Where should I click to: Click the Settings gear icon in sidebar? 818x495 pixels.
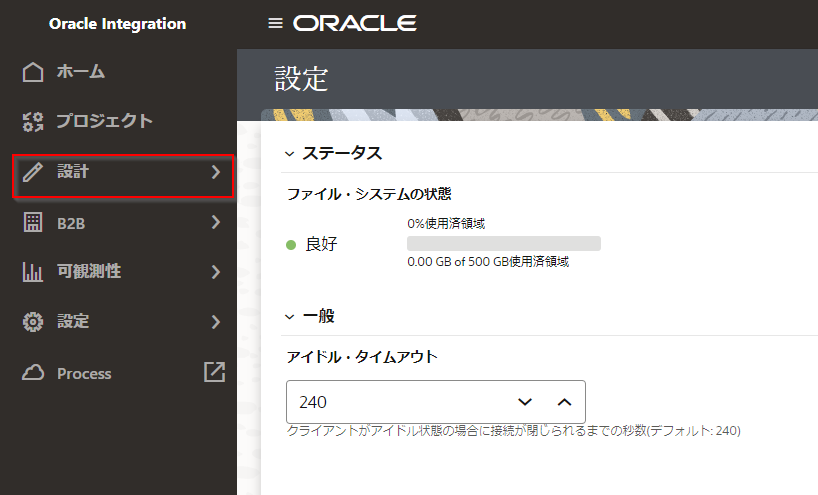pos(33,322)
